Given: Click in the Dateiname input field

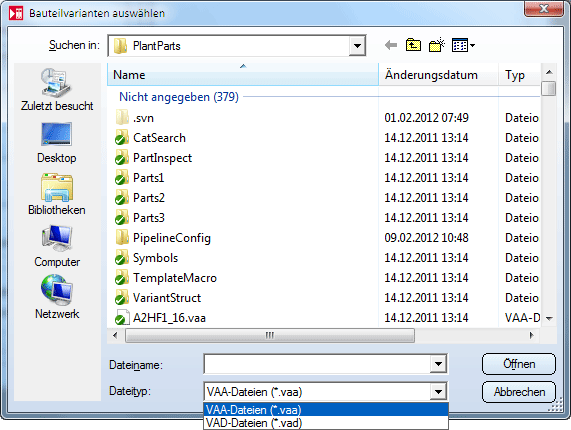Looking at the screenshot, I should point(317,364).
